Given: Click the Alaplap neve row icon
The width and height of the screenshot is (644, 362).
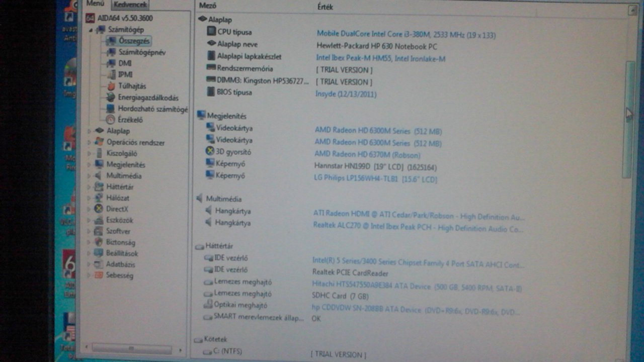Looking at the screenshot, I should tap(211, 44).
